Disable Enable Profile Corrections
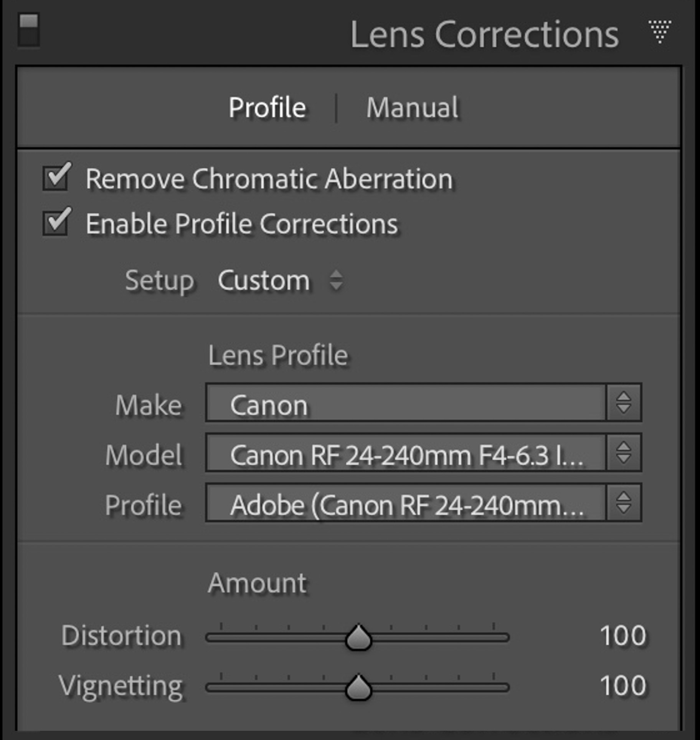The image size is (700, 740). click(x=56, y=223)
